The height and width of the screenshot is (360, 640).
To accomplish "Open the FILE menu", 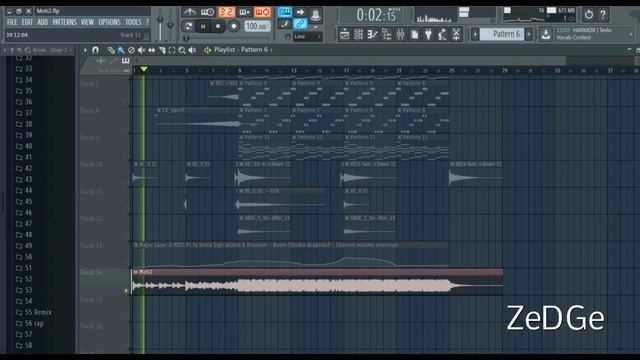I will 12,22.
